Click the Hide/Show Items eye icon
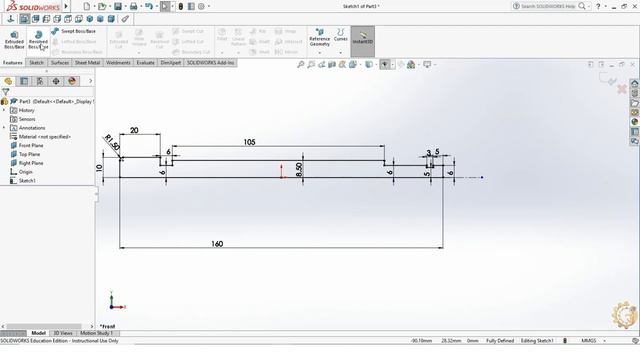Viewport: 640px width, 360px height. point(384,64)
